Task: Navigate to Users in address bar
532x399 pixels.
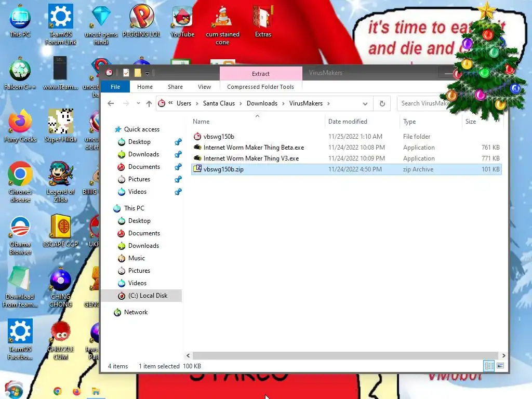Action: point(184,103)
